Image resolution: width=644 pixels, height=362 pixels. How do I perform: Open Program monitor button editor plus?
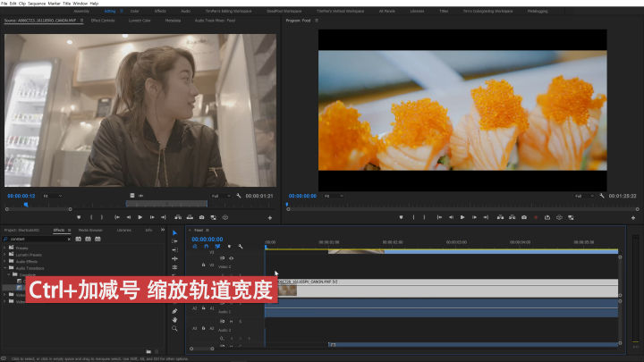click(x=633, y=218)
